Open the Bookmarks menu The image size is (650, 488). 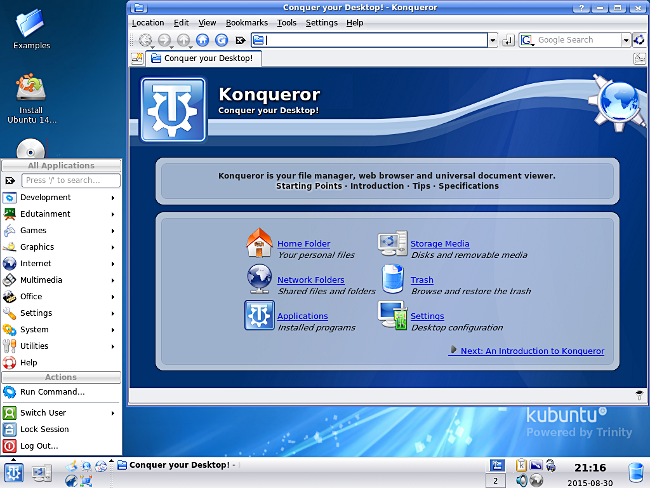point(247,23)
